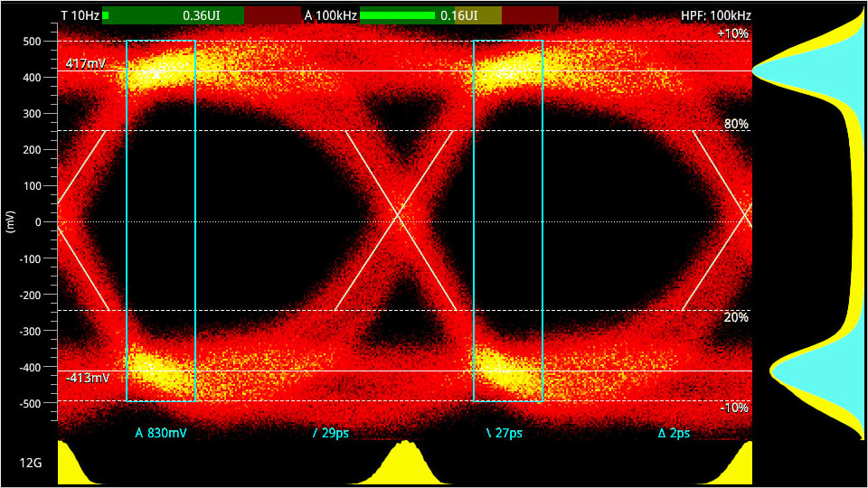This screenshot has height=488, width=868.
Task: Click the (mV) vertical axis unit label
Action: [x=10, y=222]
